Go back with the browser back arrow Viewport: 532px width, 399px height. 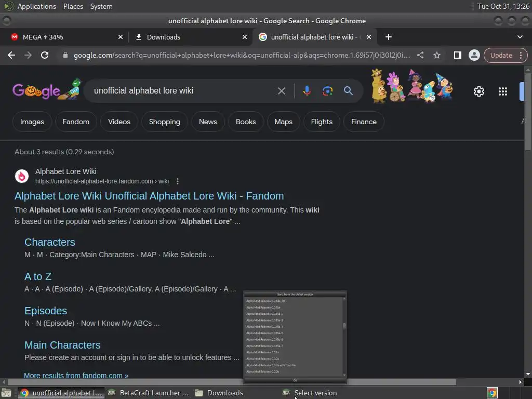click(x=11, y=55)
